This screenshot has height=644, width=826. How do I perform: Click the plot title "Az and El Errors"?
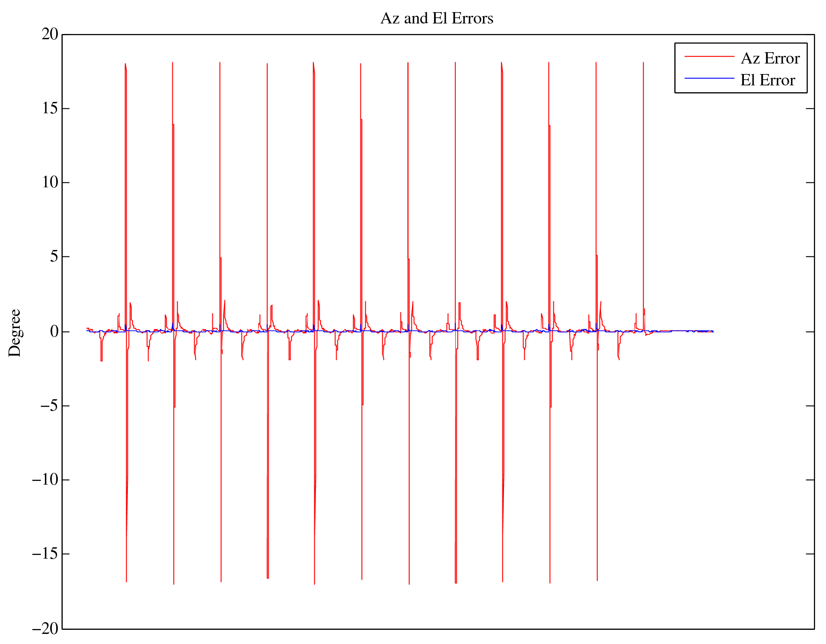[436, 19]
